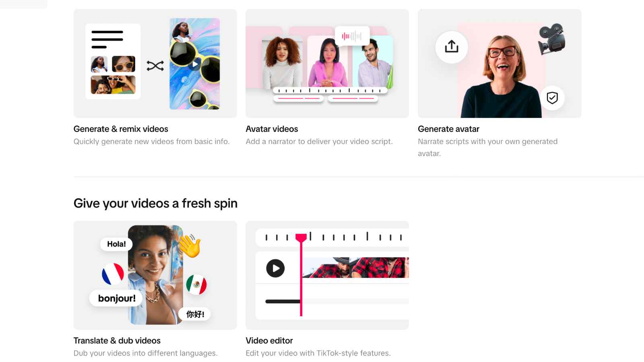Click the shuffle remix arrows icon
Viewport: 644px width, 362px height.
tap(155, 66)
